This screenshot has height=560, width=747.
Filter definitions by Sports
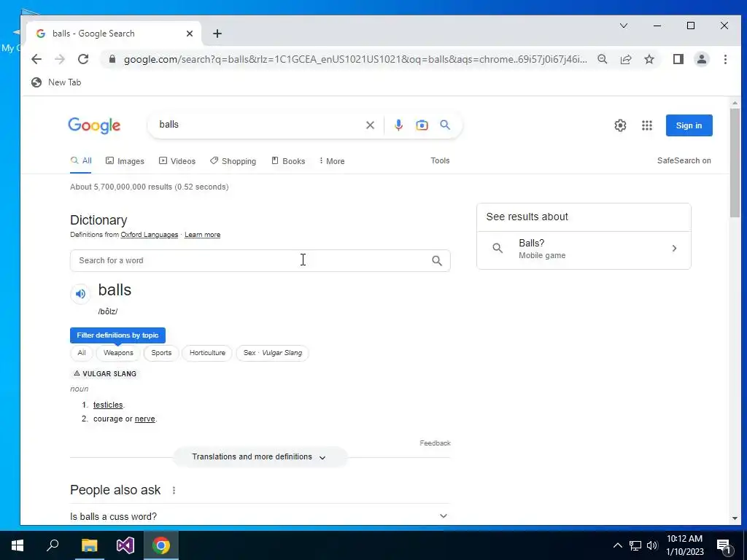[161, 353]
